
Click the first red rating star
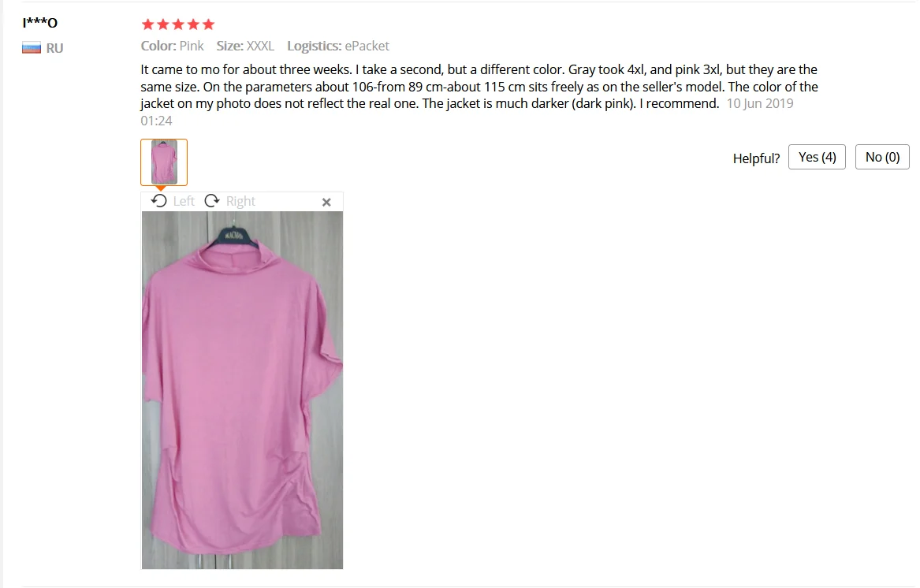[148, 24]
